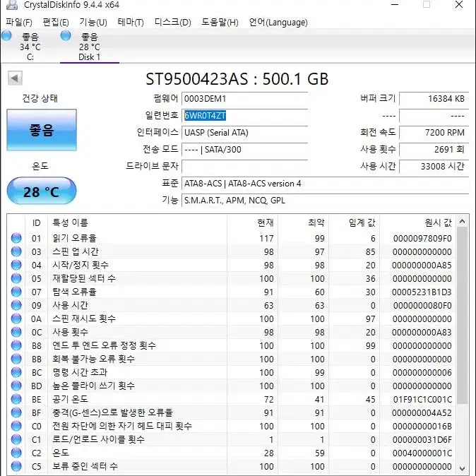Click the CrystalDiskInfo title bar app icon
This screenshot has width=476, height=476.
click(12, 4)
